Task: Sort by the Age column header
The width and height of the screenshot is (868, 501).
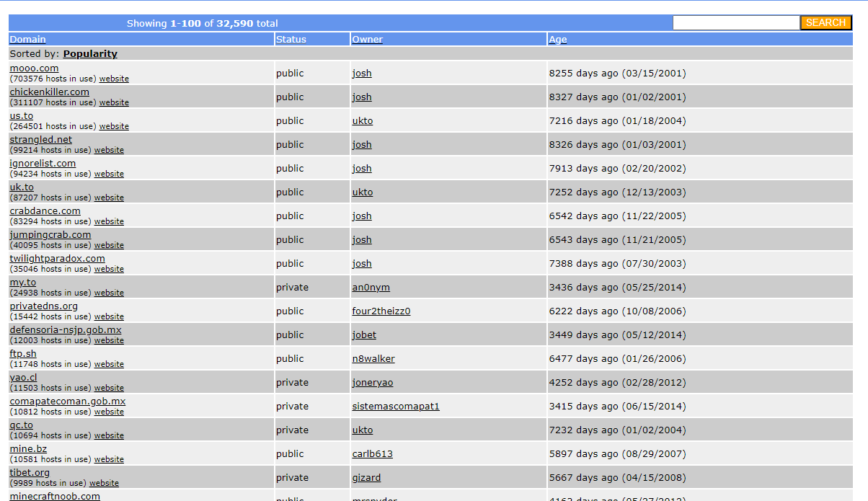Action: coord(557,40)
